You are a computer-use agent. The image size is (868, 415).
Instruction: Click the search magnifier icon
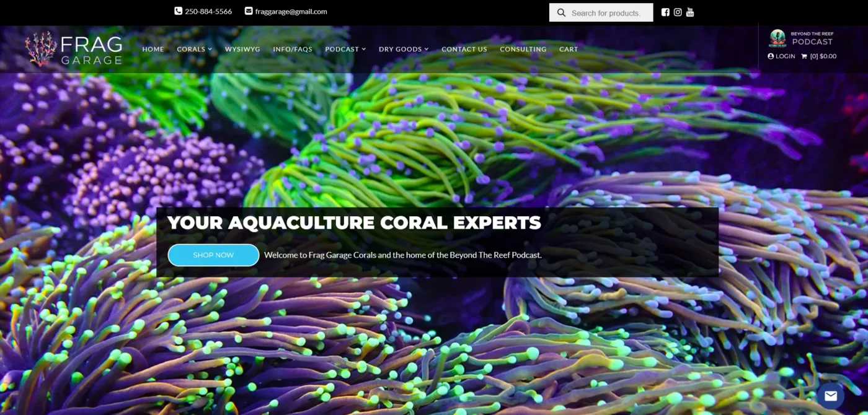tap(561, 12)
